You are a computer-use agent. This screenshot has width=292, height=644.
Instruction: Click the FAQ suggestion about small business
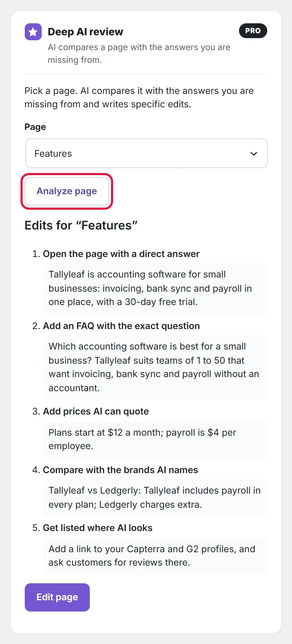point(155,367)
